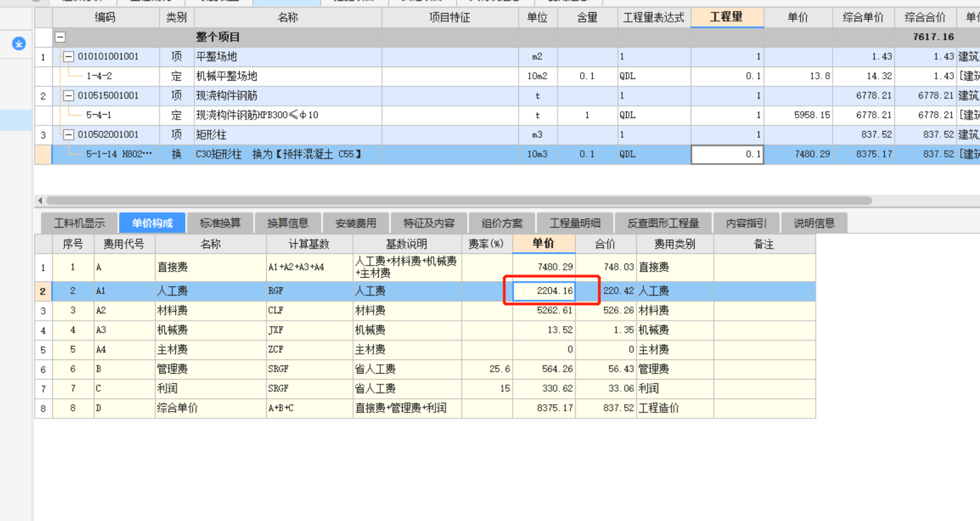Edit the 人工费 unit price field 2204.16
This screenshot has height=521, width=980.
(544, 291)
